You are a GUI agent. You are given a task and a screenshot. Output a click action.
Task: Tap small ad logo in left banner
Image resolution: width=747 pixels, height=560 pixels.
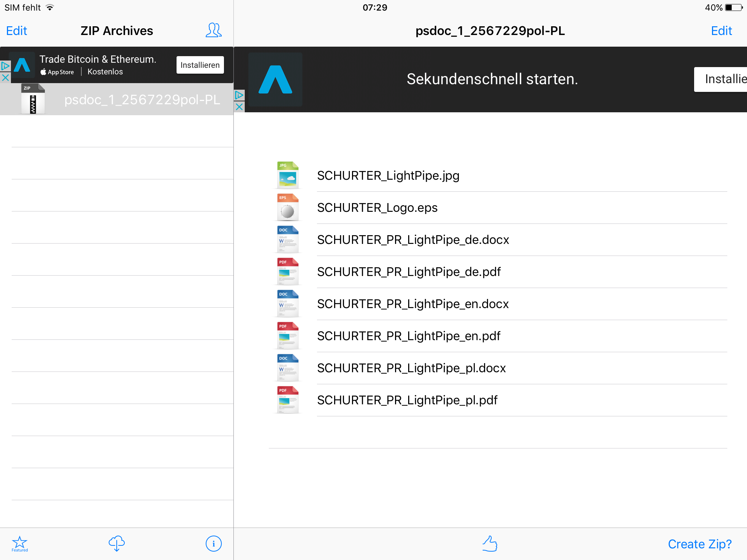point(22,65)
